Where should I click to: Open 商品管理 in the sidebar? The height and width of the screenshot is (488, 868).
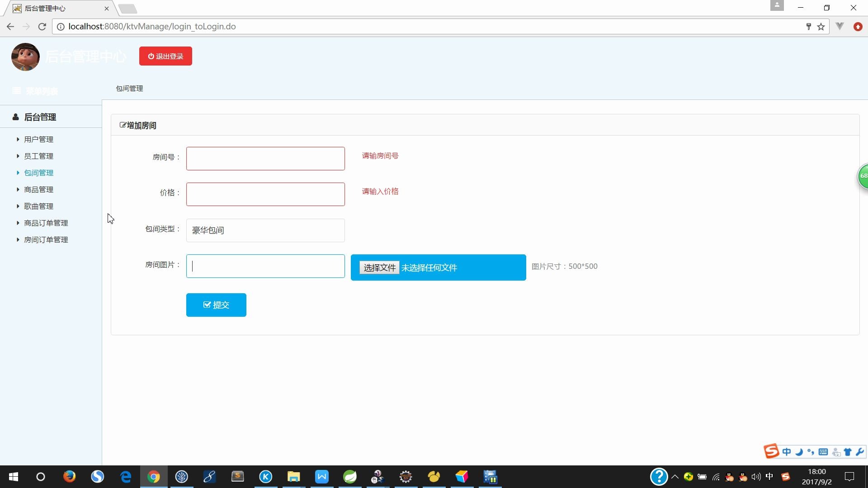pyautogui.click(x=38, y=189)
